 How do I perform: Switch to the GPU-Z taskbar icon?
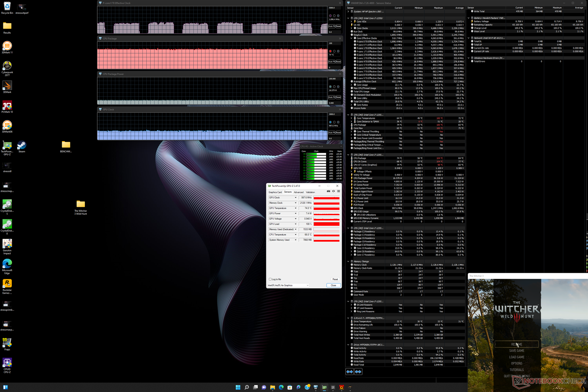point(324,387)
